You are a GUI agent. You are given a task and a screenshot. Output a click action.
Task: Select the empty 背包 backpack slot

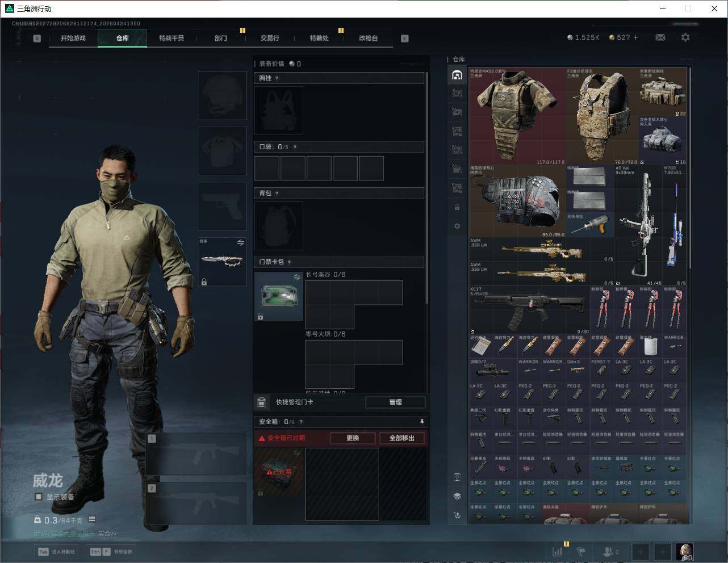279,226
